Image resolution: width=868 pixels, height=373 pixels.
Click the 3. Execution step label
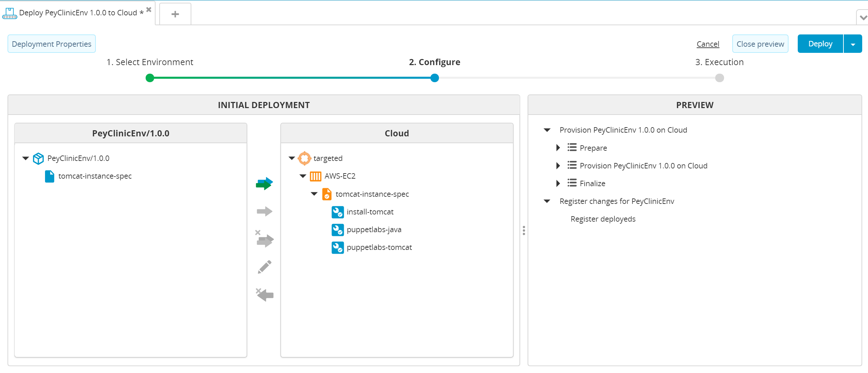point(719,62)
